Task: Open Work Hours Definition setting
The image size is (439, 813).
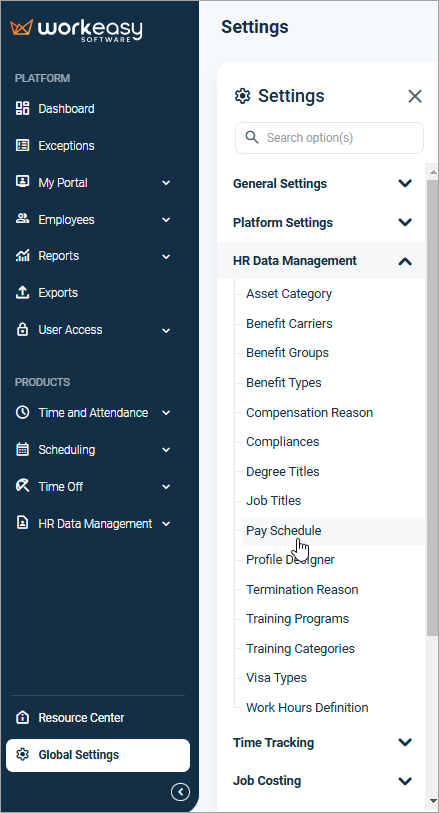Action: coord(307,707)
